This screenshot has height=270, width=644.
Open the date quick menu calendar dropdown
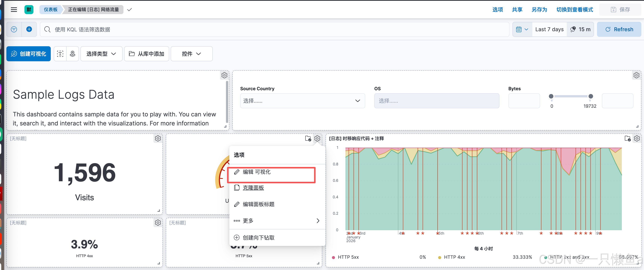tap(522, 29)
